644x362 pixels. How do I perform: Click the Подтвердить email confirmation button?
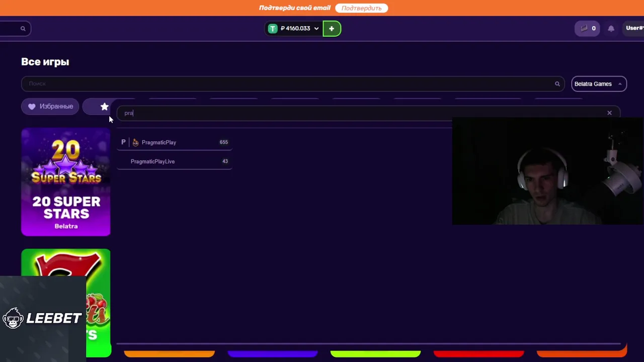pos(361,8)
